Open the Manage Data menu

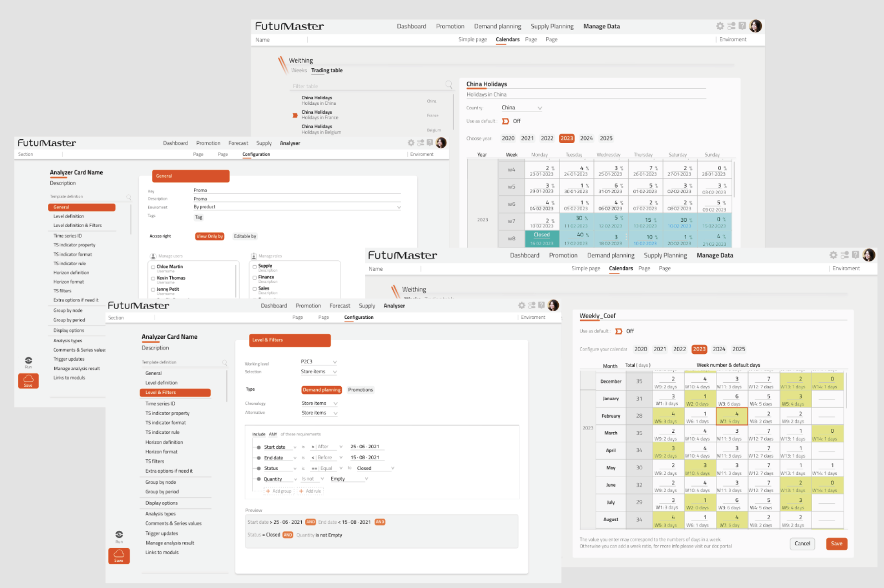pyautogui.click(x=601, y=26)
